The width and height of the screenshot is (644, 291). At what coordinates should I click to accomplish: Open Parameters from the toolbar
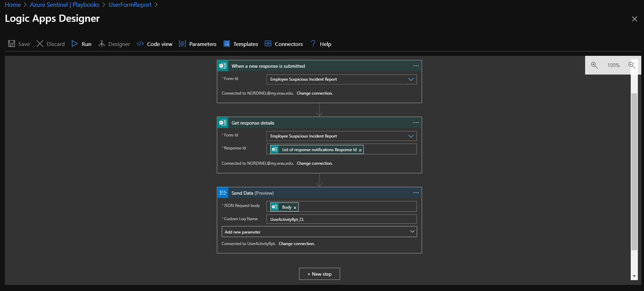tap(203, 44)
